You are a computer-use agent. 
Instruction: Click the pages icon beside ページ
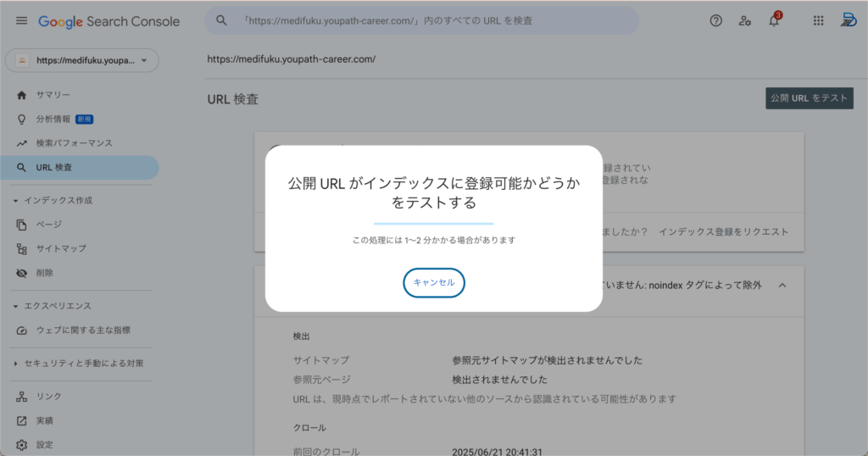21,225
